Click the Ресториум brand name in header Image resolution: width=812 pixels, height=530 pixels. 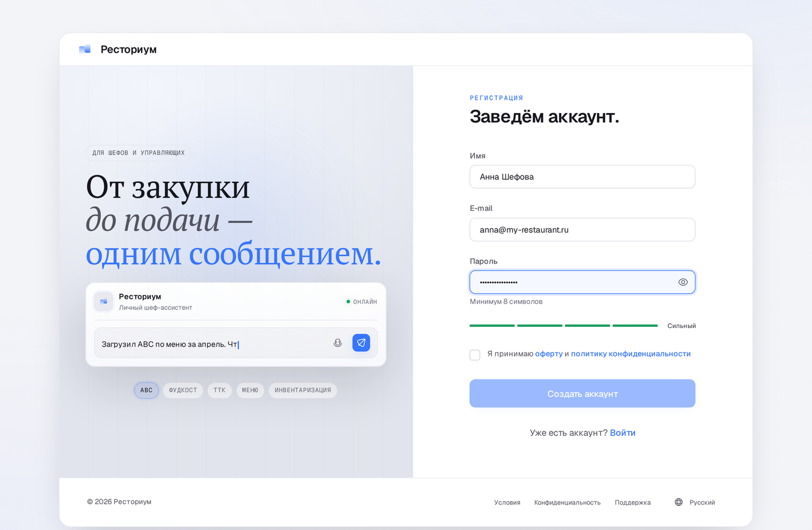(129, 49)
